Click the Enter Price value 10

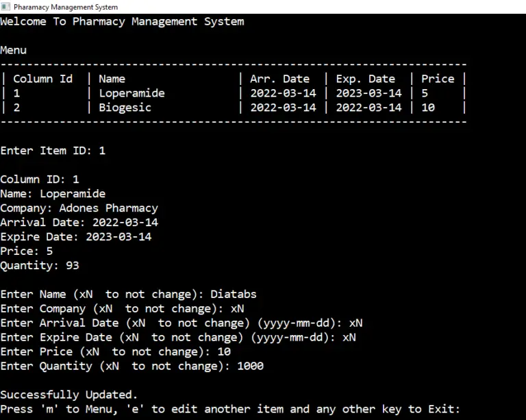224,351
